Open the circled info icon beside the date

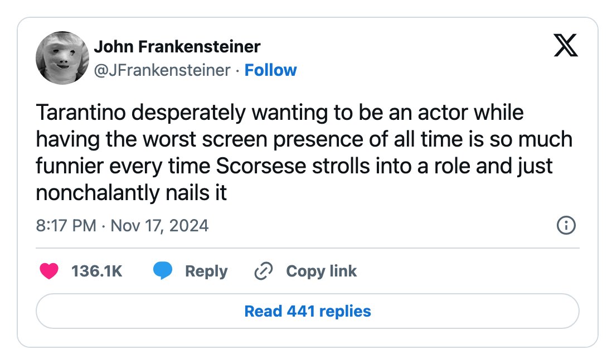[566, 225]
